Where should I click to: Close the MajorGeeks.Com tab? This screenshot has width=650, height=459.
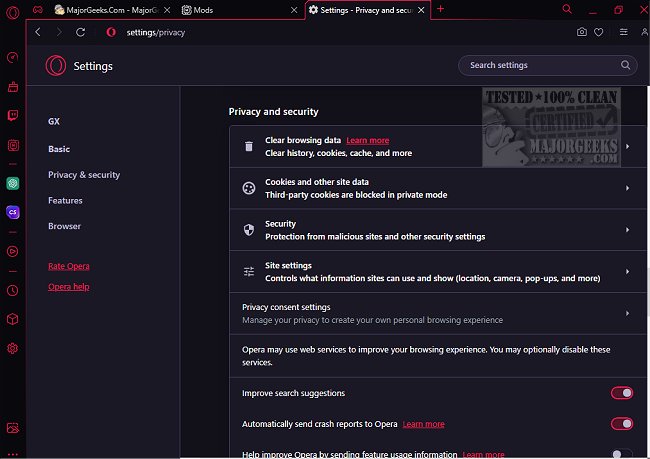(167, 10)
